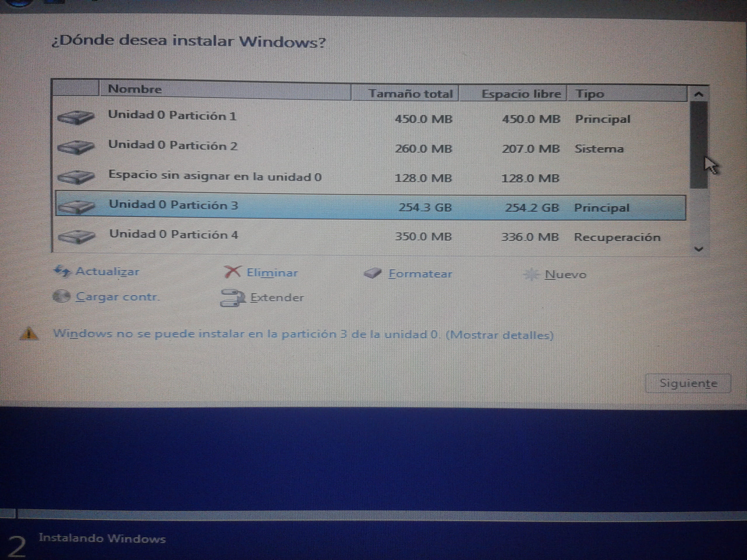Click the Cargar contr. disc icon
Image resolution: width=747 pixels, height=560 pixels.
point(62,296)
